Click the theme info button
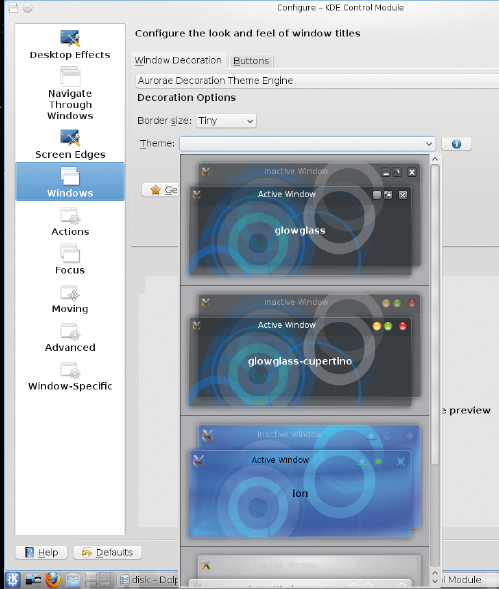Image resolution: width=499 pixels, height=589 pixels. coord(456,144)
